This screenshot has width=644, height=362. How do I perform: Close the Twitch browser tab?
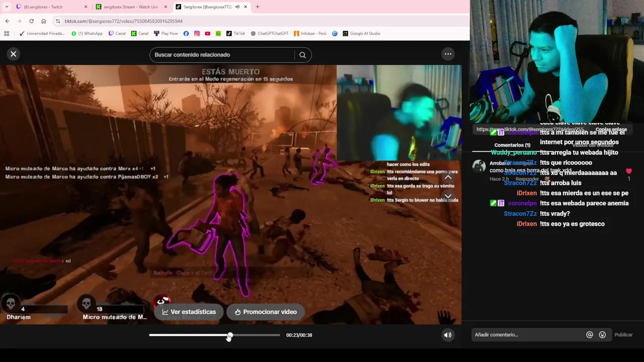pyautogui.click(x=86, y=7)
